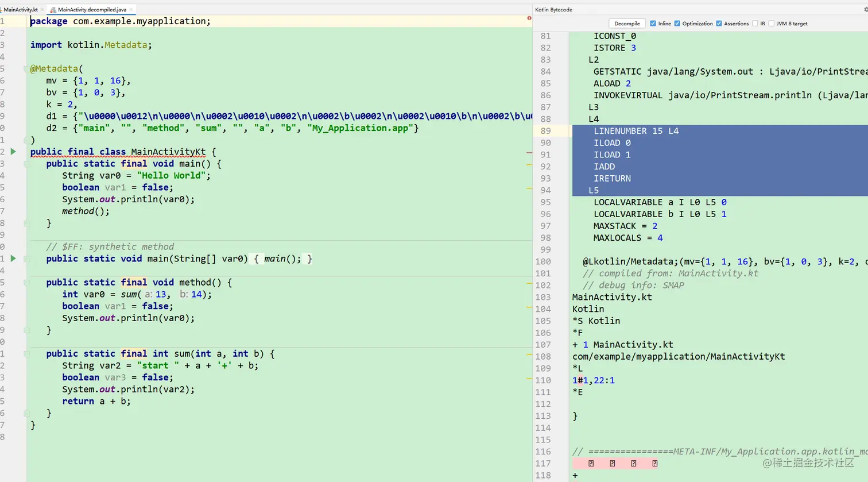Click the '// $FF: synthetic method' comment
The image size is (868, 482).
(x=110, y=247)
